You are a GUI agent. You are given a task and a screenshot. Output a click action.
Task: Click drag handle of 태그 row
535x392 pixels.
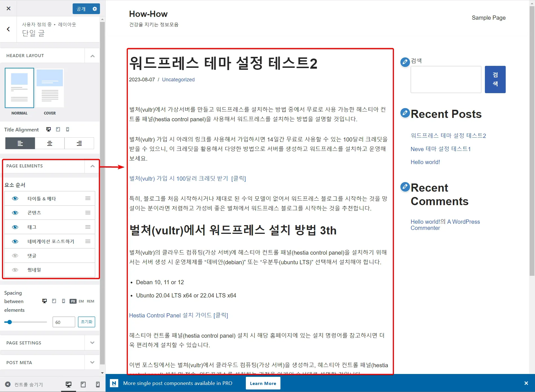click(x=88, y=227)
